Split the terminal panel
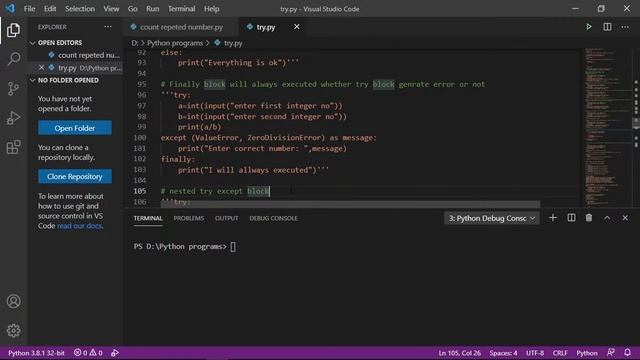Viewport: 640px width, 360px height. [571, 218]
